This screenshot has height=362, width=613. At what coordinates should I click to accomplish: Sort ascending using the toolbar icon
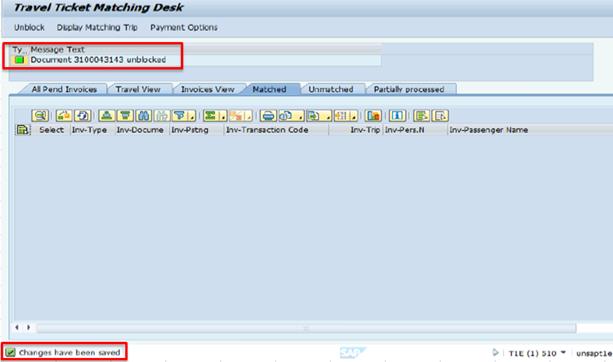click(x=106, y=116)
